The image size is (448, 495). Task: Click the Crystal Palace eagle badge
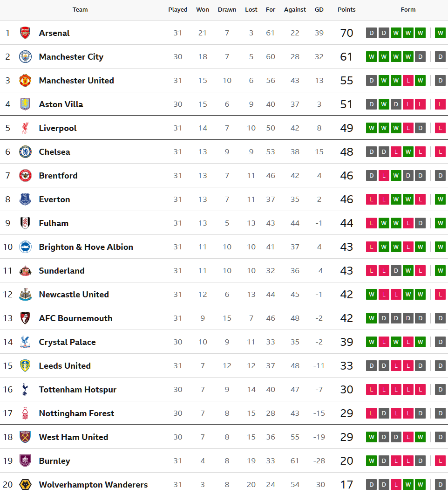25,342
